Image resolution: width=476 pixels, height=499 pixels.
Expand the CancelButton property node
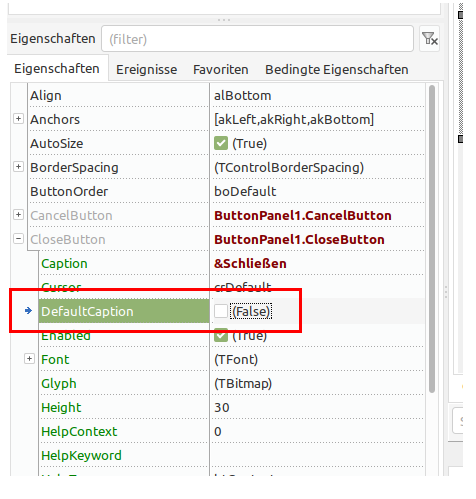coord(18,215)
